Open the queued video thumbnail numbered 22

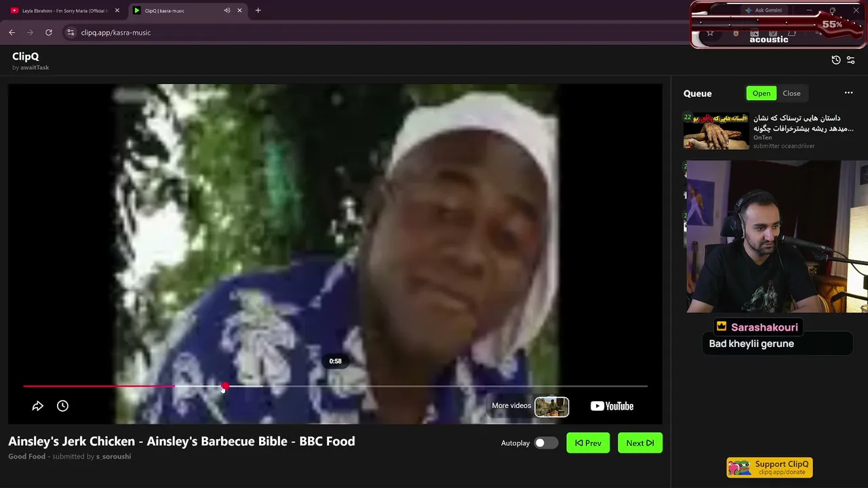point(716,131)
